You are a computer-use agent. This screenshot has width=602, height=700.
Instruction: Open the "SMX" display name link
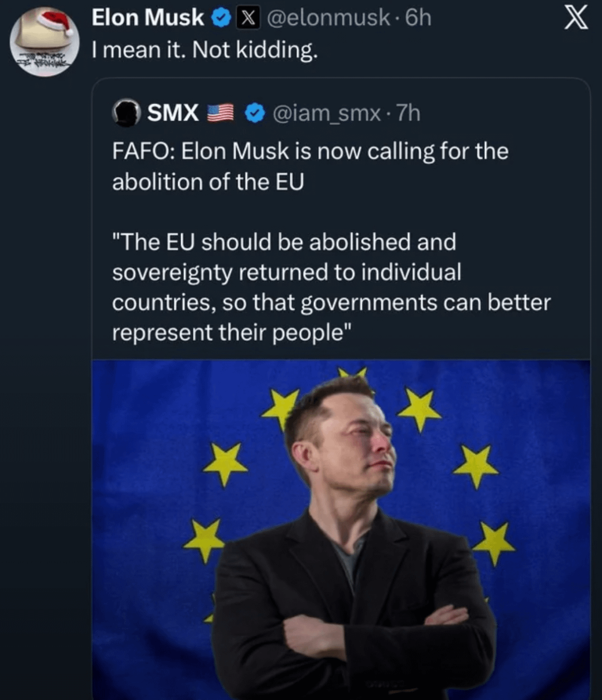(173, 113)
